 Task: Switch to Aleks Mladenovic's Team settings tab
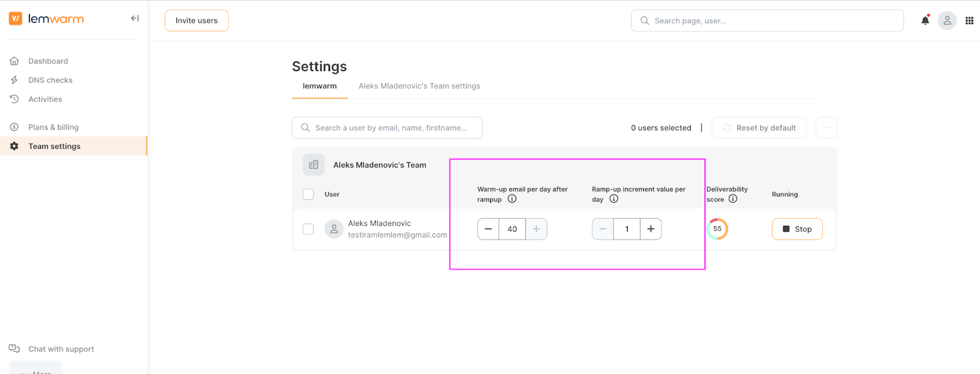coord(419,86)
